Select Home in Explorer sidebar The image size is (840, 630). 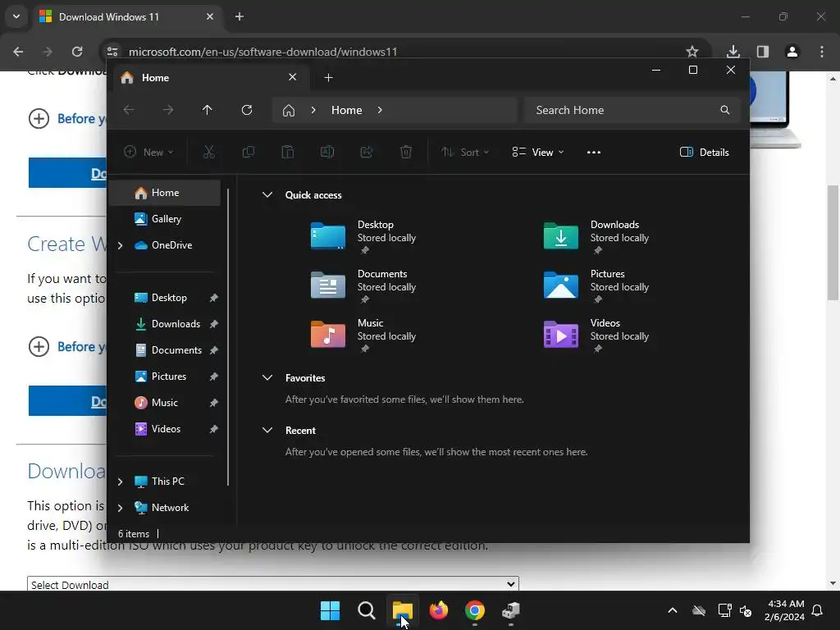click(x=166, y=193)
